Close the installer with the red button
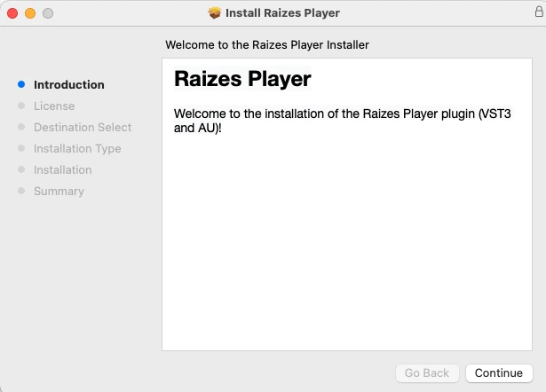Screen dimensions: 546x392 click(x=12, y=13)
